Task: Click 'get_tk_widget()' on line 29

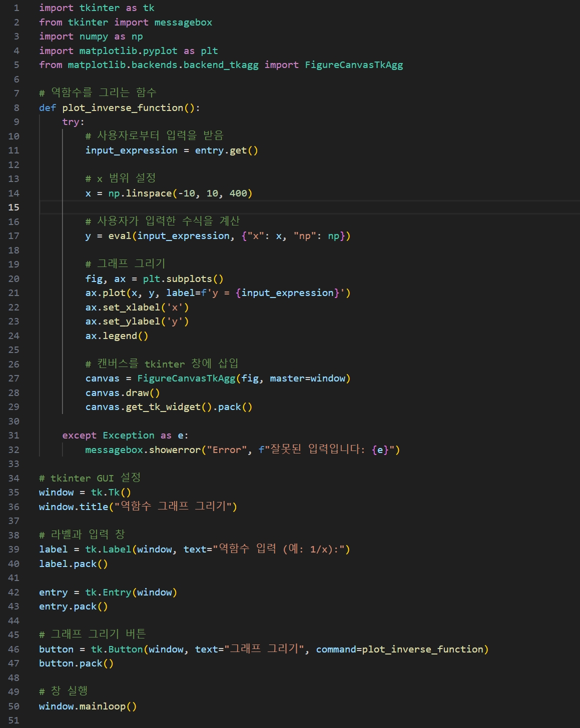Action: 169,407
